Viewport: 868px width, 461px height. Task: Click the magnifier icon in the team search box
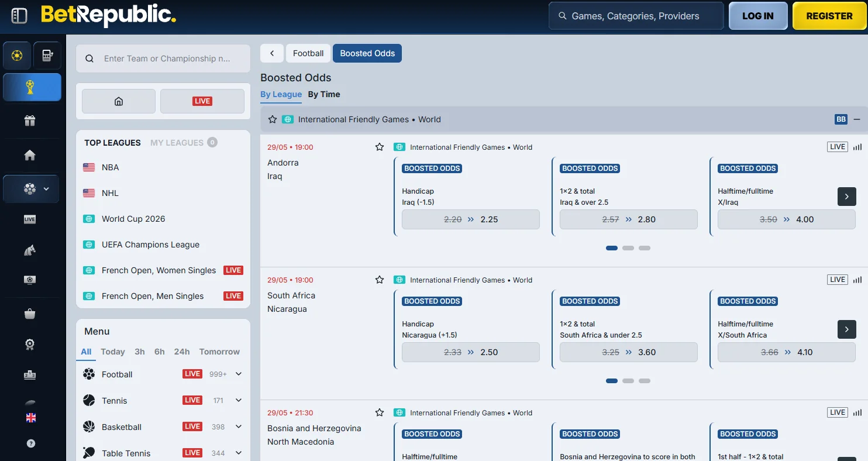pyautogui.click(x=89, y=59)
